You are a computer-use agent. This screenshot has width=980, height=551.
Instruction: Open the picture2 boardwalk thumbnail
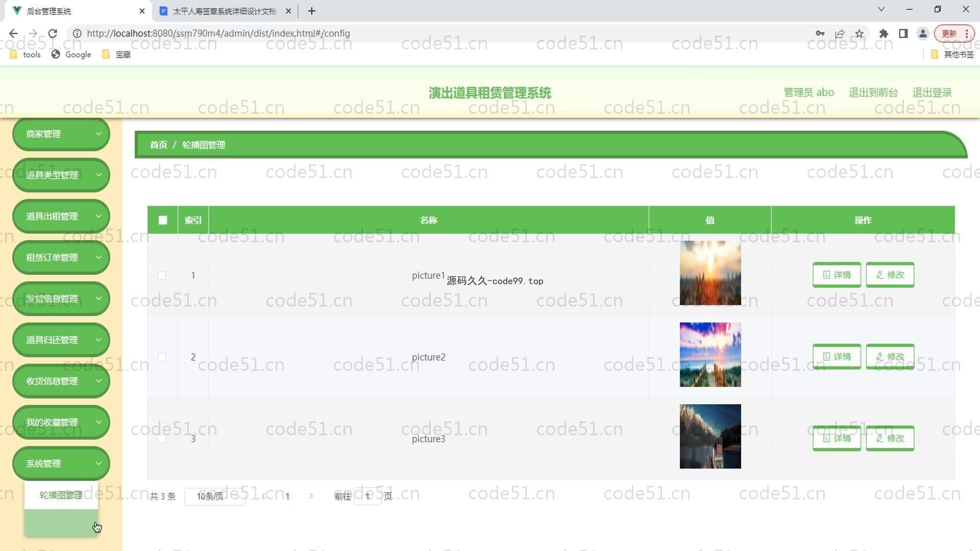pos(710,355)
